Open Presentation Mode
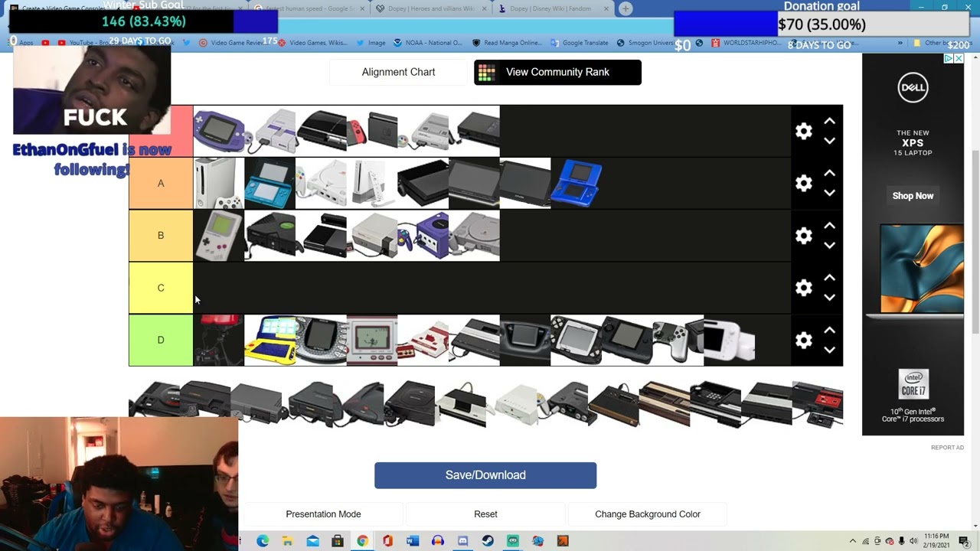Screen dimensions: 980x551 (x=323, y=514)
